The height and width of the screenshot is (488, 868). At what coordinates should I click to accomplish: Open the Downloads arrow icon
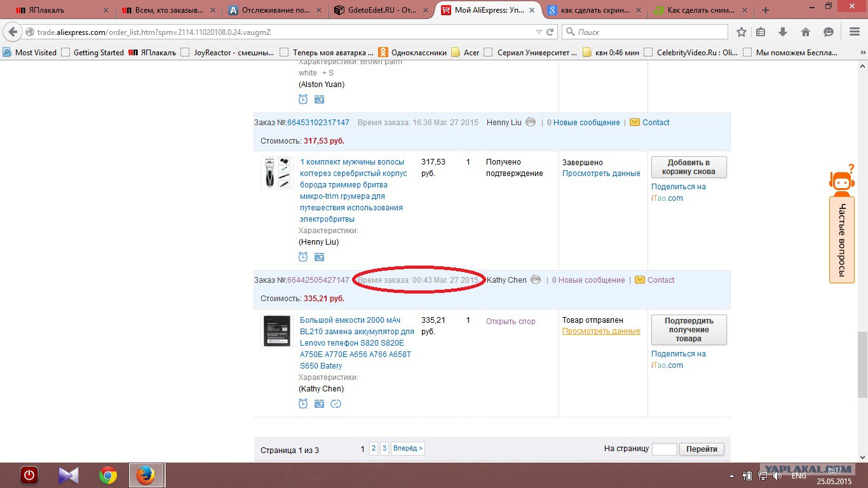tap(783, 32)
